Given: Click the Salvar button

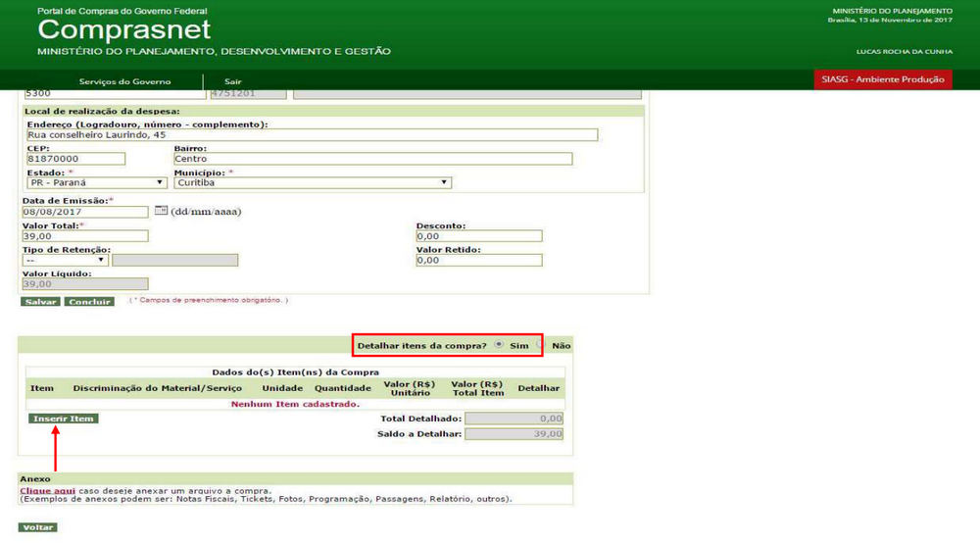Looking at the screenshot, I should [40, 302].
